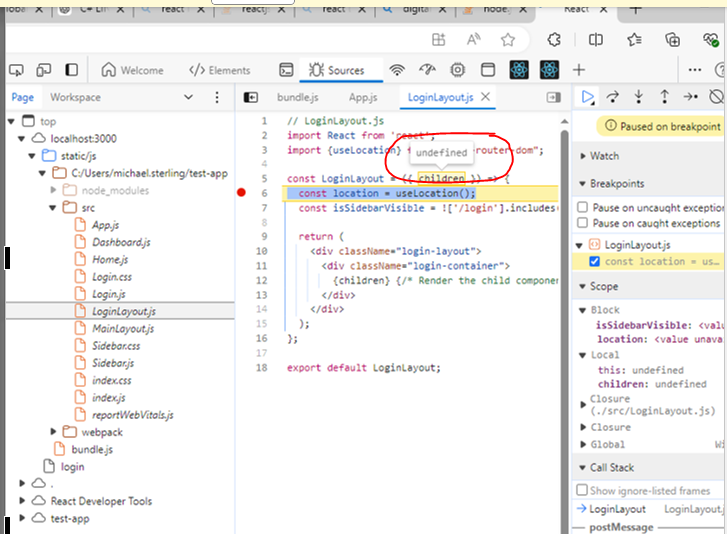The image size is (727, 534).
Task: Open Sidebar.js in the file tree
Action: [x=113, y=363]
